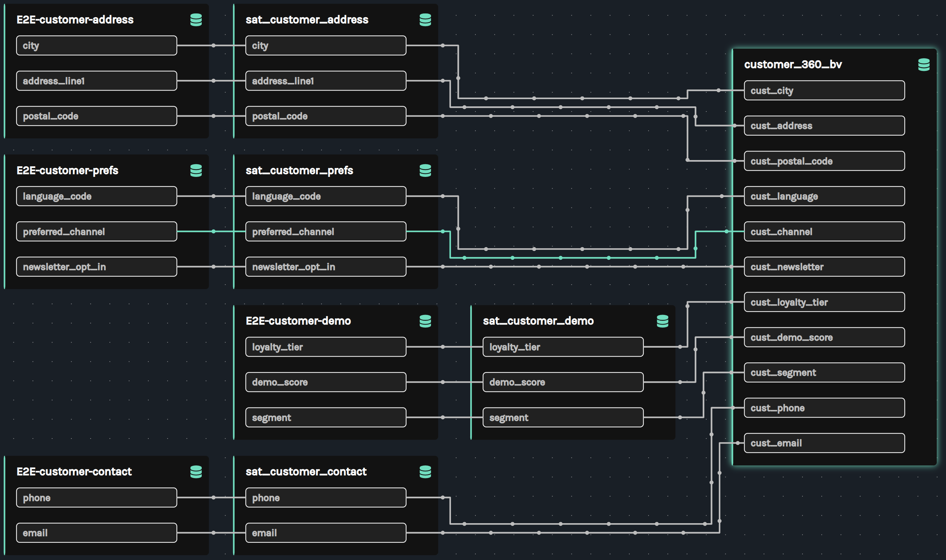
Task: Select the cust_city field
Action: [x=824, y=91]
